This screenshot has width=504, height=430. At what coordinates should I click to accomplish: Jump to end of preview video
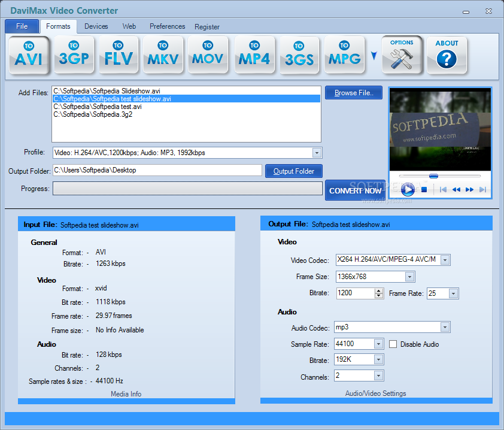tap(482, 190)
